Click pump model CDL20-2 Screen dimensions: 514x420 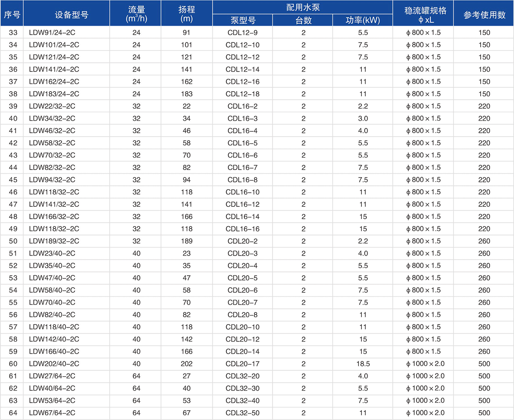coord(242,241)
